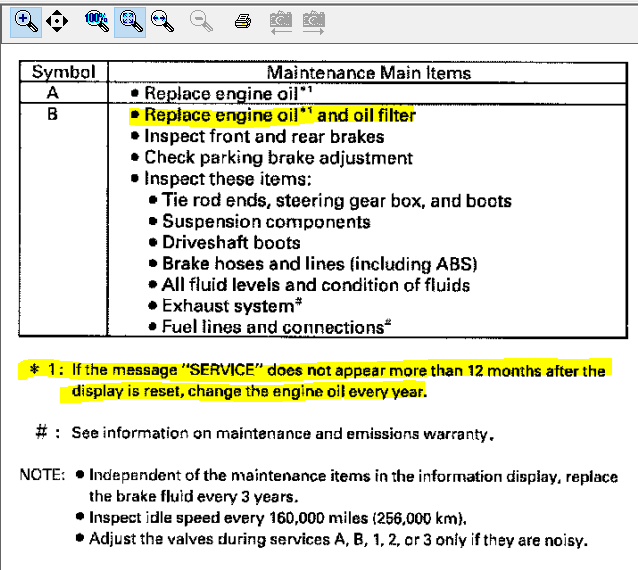
Task: Click 'See information on maintenance and emissions' note
Action: (x=282, y=434)
